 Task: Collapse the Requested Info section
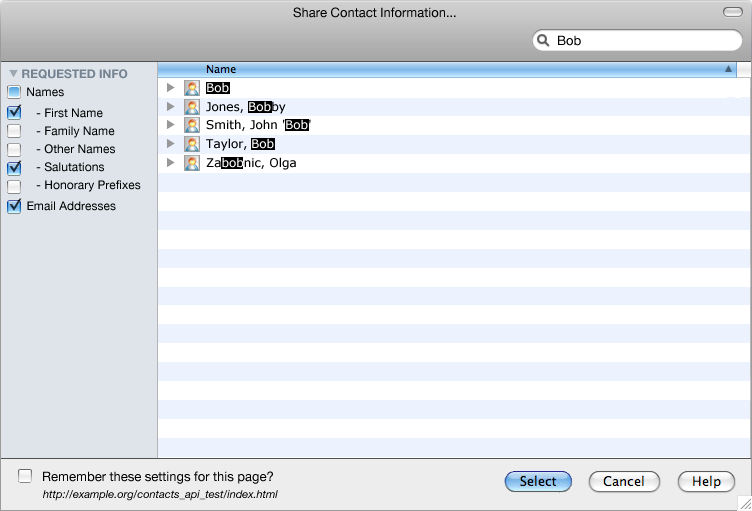tap(13, 73)
